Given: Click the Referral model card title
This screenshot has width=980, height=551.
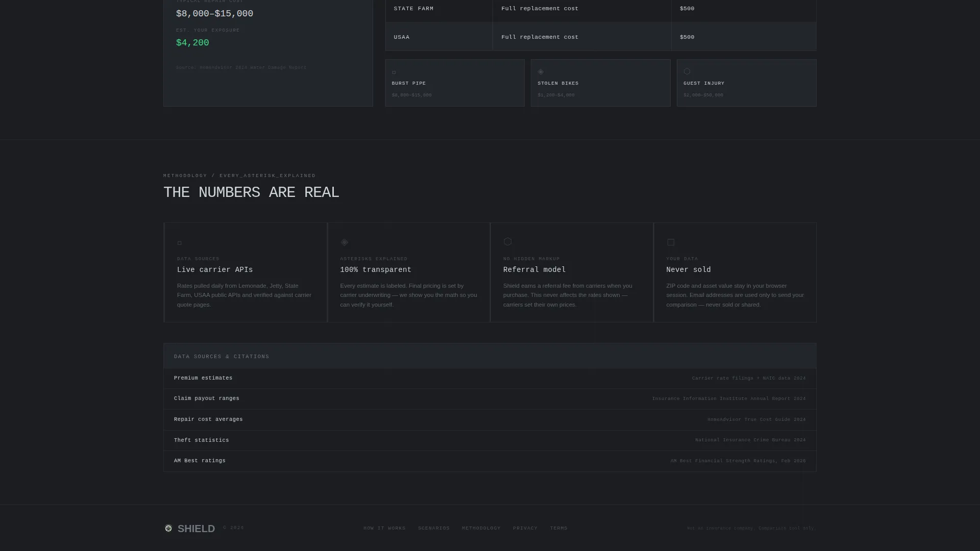Looking at the screenshot, I should pyautogui.click(x=534, y=270).
